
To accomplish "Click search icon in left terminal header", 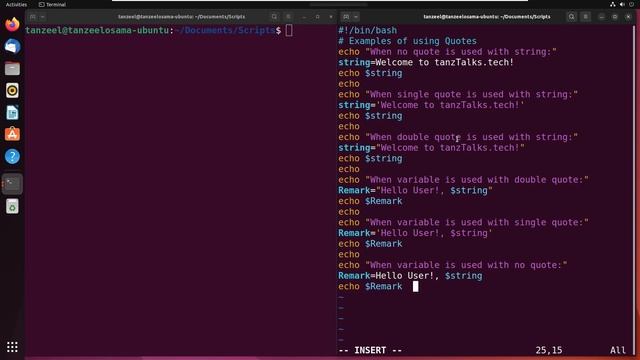I will [274, 17].
